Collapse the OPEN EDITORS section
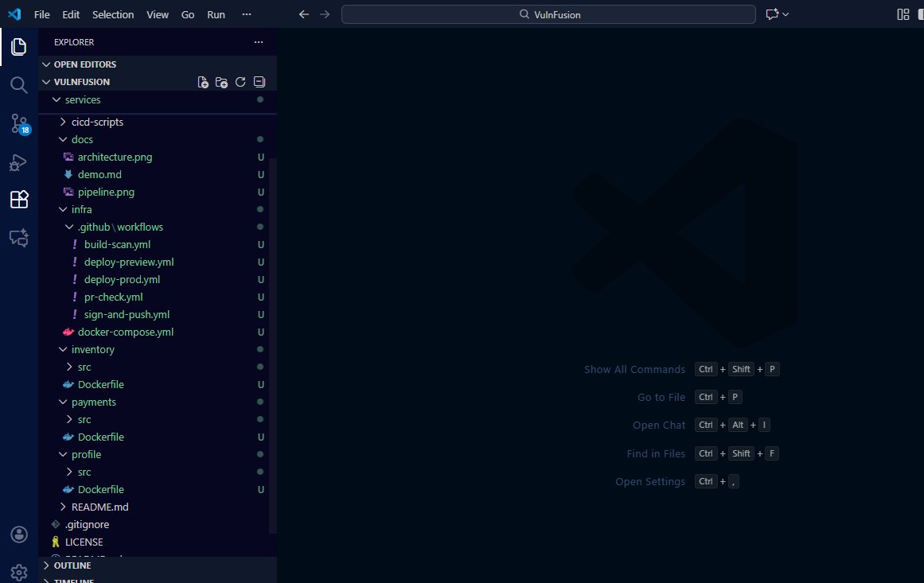The height and width of the screenshot is (583, 924). (158, 64)
